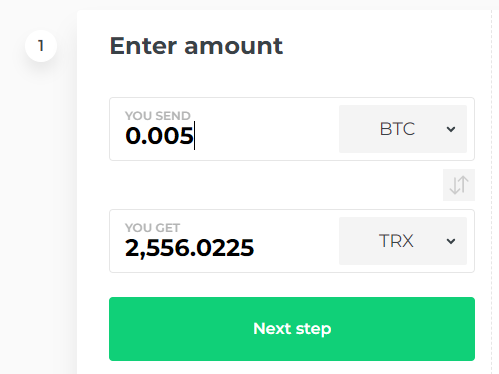Click the Enter amount heading
499x374 pixels.
[x=196, y=46]
